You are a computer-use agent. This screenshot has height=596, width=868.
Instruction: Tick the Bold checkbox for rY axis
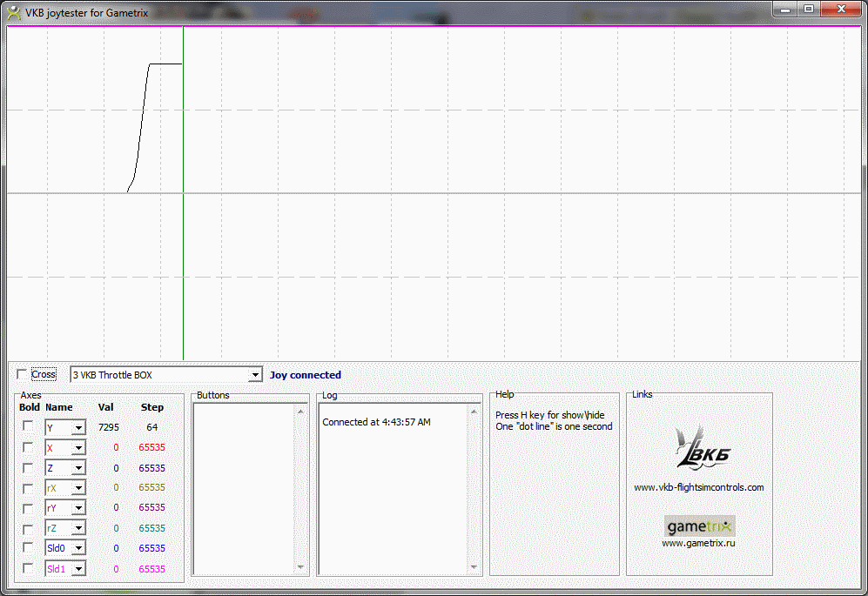click(27, 508)
